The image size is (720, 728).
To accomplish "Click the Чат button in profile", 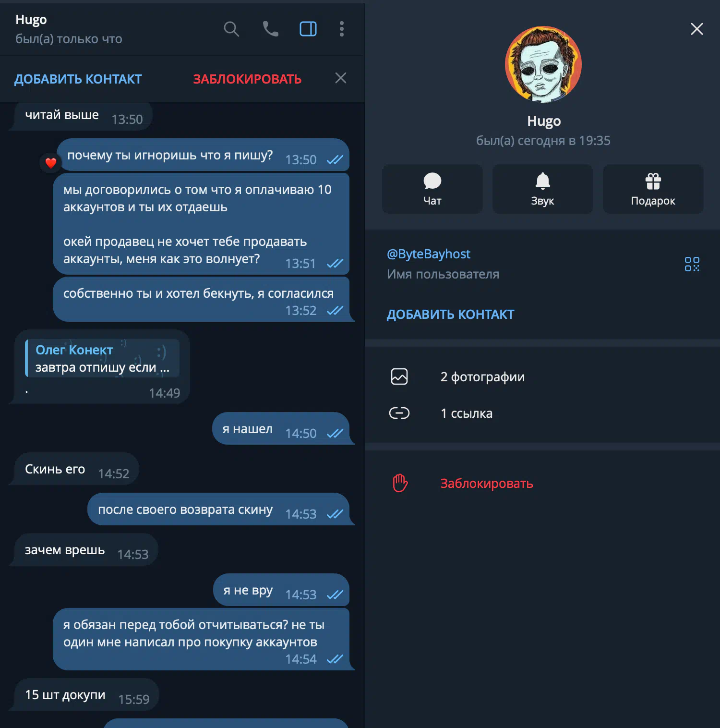I will pyautogui.click(x=432, y=189).
